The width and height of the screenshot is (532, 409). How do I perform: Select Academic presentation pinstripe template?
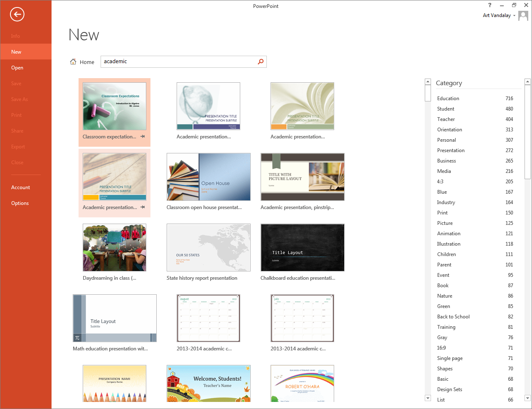[x=303, y=177]
